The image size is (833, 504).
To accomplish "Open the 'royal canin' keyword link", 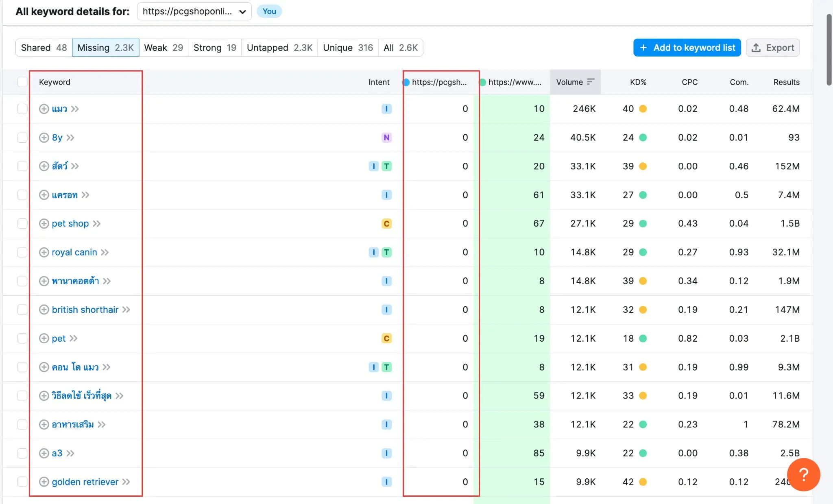I will 74,252.
